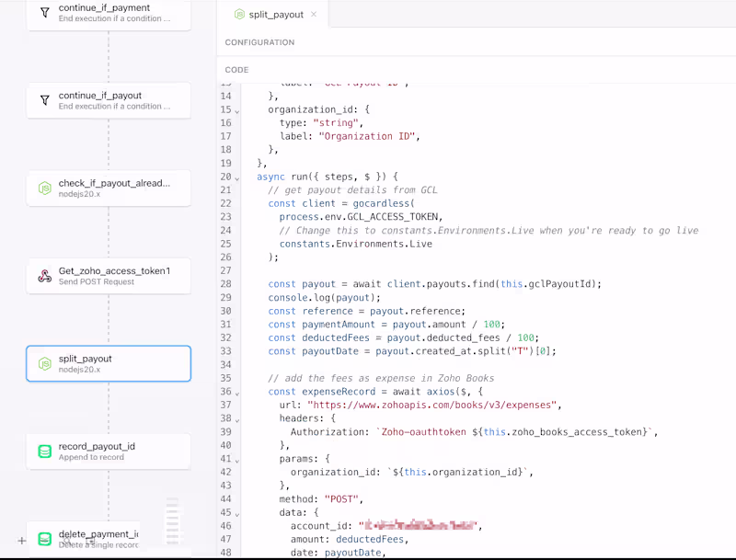
Task: Open the check_if_payout_alread... step
Action: 109,189
